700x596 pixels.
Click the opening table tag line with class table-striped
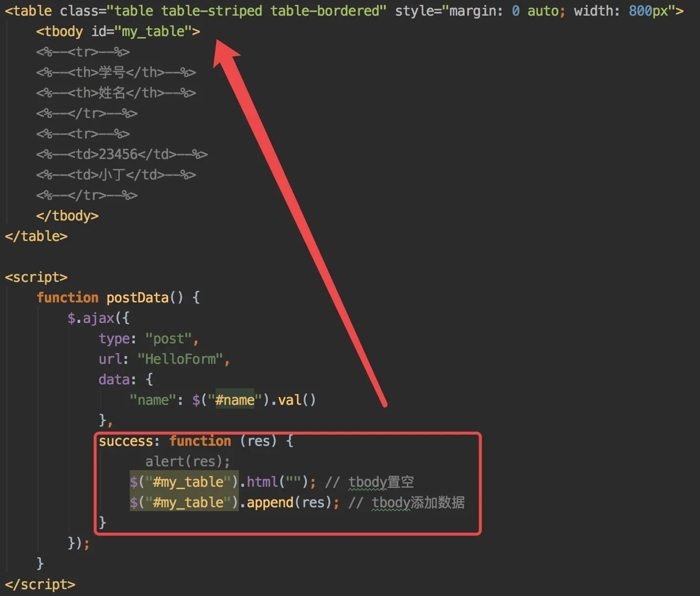coord(344,11)
